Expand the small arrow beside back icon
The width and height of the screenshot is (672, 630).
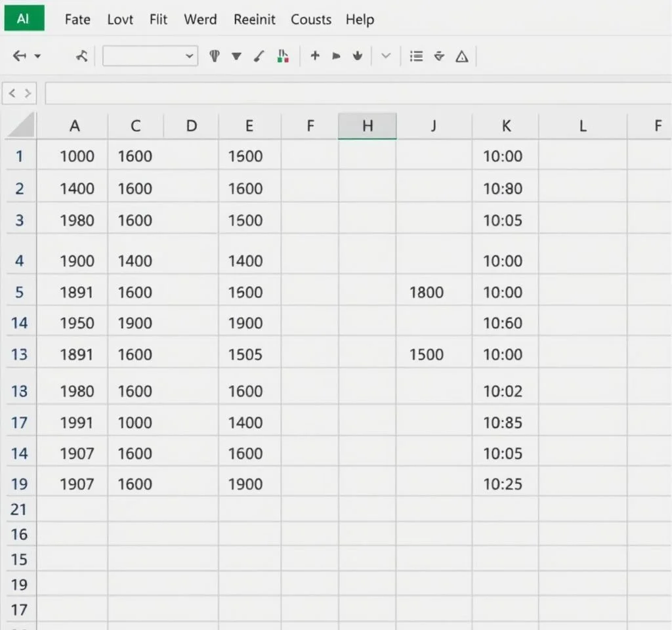pos(37,56)
